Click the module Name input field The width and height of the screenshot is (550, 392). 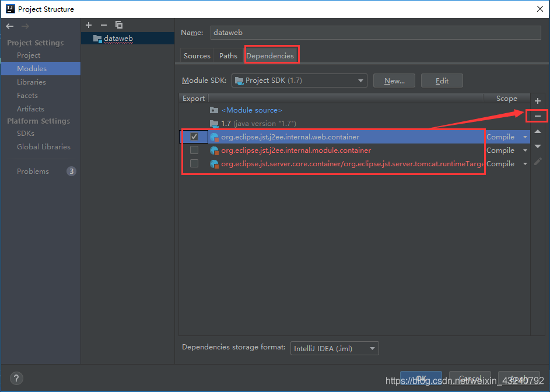(376, 33)
